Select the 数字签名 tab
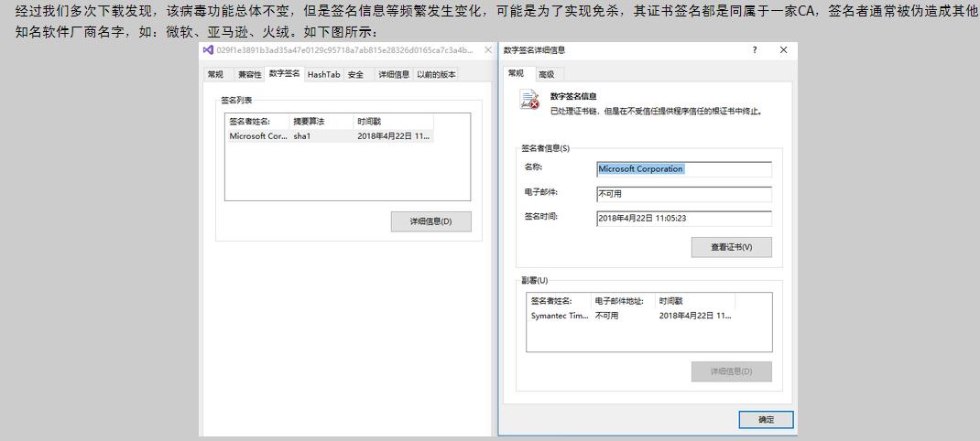The image size is (980, 441). (284, 74)
